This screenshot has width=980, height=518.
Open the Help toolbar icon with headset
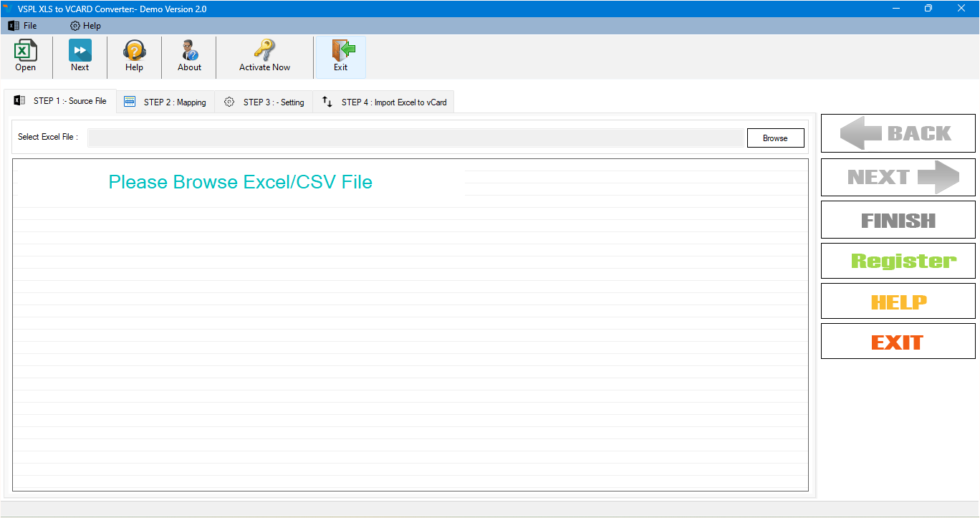tap(134, 56)
